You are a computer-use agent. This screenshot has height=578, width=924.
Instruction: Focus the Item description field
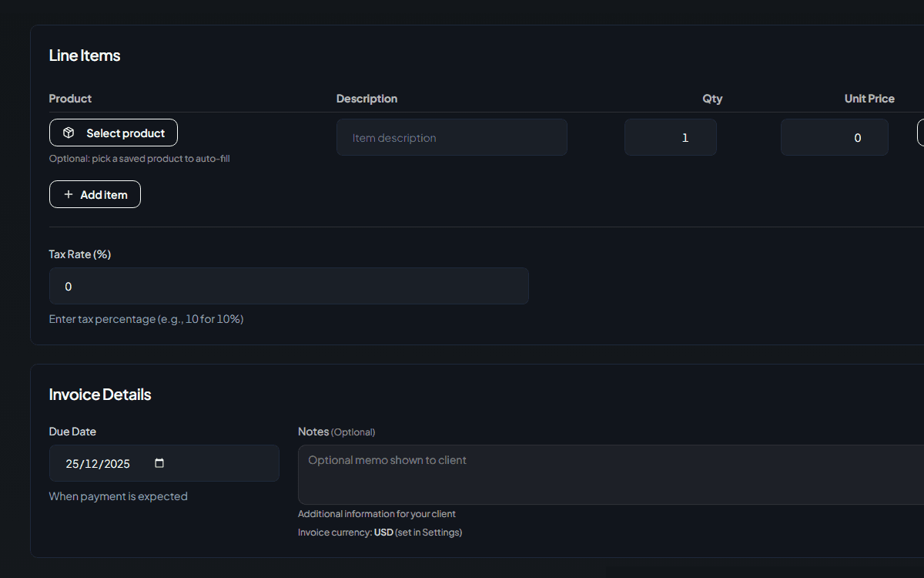click(x=451, y=137)
